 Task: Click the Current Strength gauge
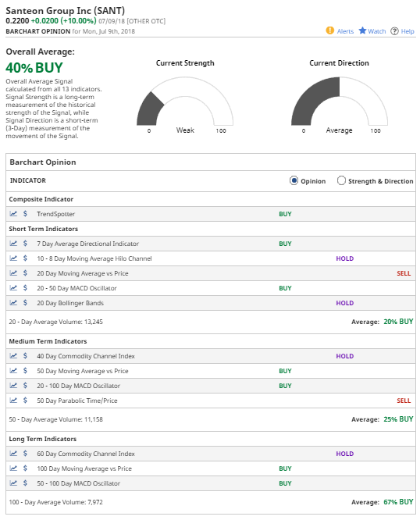(x=185, y=102)
